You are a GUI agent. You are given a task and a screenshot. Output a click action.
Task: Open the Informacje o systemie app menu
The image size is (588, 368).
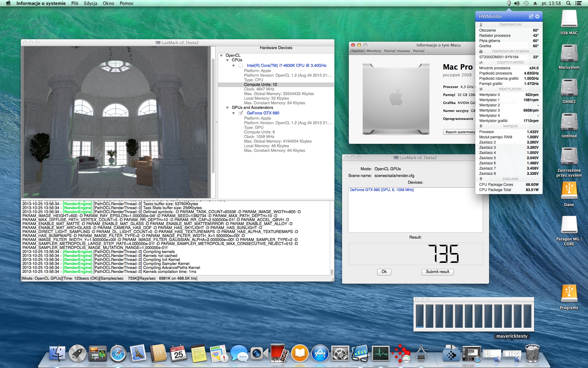tap(41, 3)
